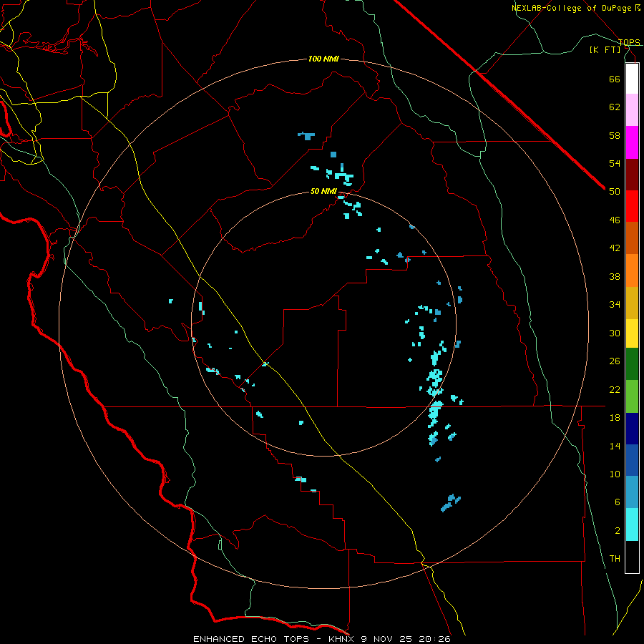Click the 100 NMI range ring label
This screenshot has width=644, height=644.
pyautogui.click(x=323, y=59)
